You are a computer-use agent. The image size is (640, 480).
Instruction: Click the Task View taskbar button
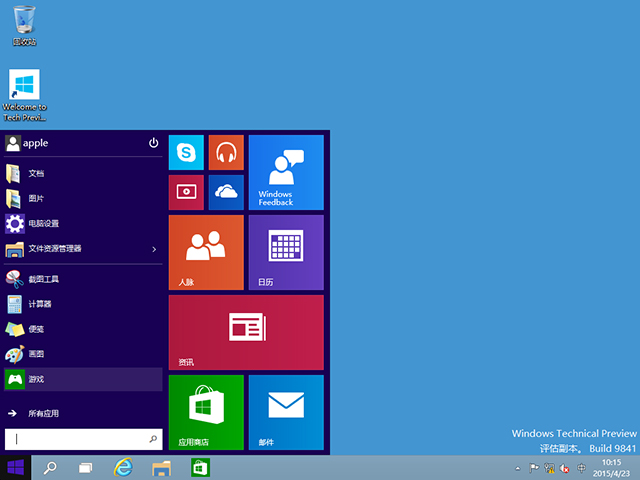[x=86, y=467]
